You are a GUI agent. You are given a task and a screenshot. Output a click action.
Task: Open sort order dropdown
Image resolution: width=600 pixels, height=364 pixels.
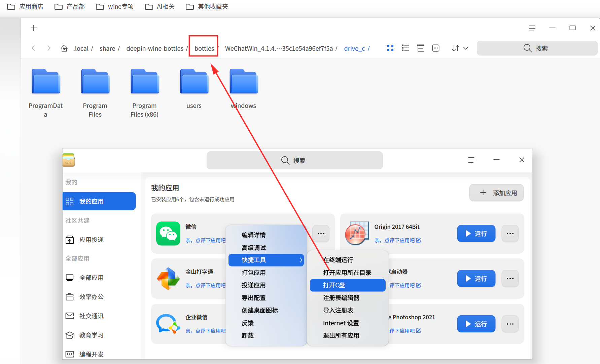click(x=460, y=48)
